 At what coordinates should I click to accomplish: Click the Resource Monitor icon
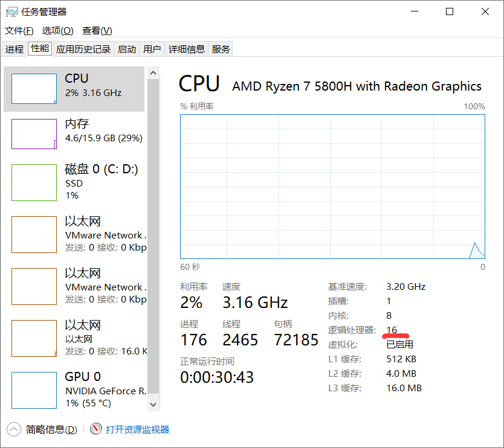(96, 429)
